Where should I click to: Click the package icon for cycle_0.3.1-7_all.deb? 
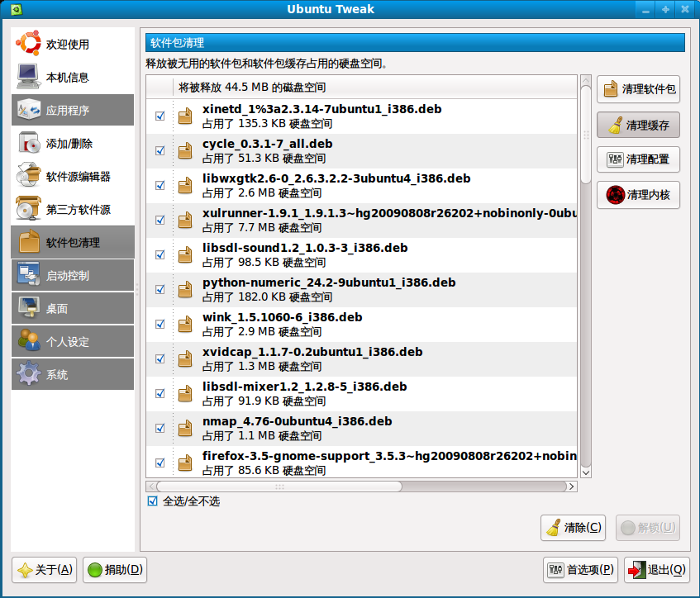(185, 151)
